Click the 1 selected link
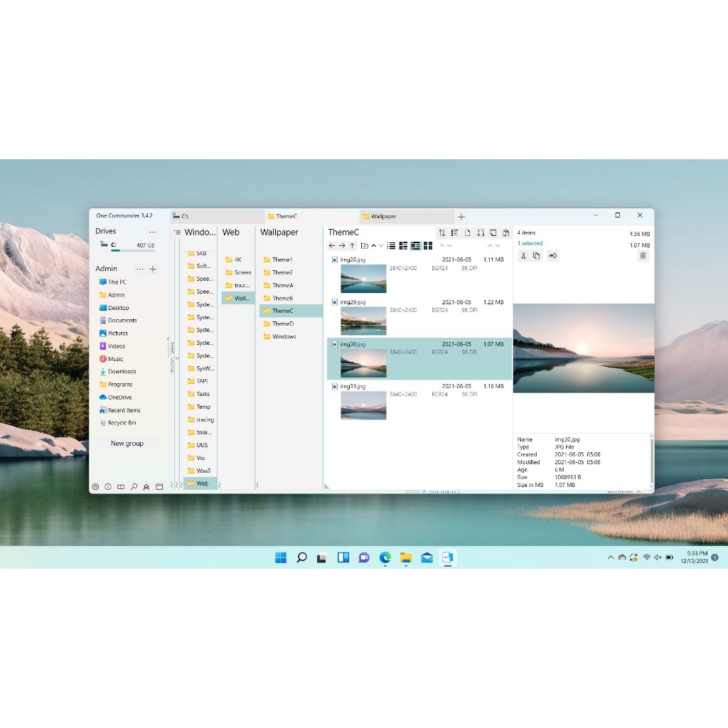 click(530, 243)
